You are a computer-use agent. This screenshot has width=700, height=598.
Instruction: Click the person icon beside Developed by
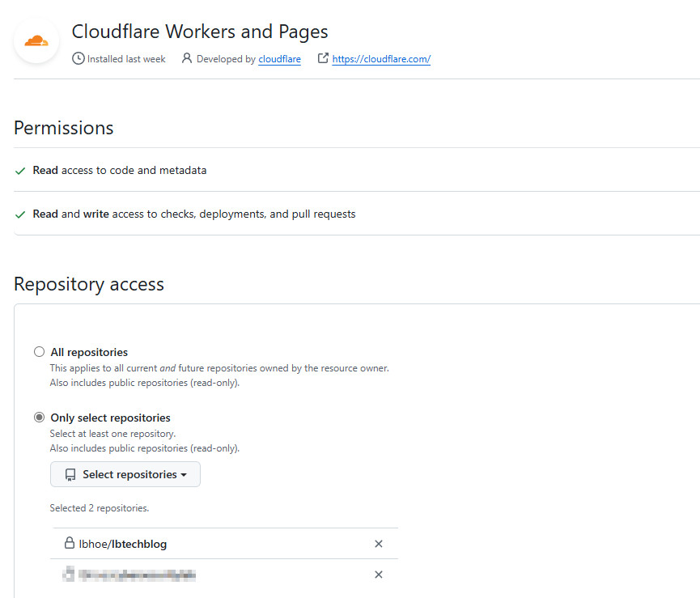point(187,59)
